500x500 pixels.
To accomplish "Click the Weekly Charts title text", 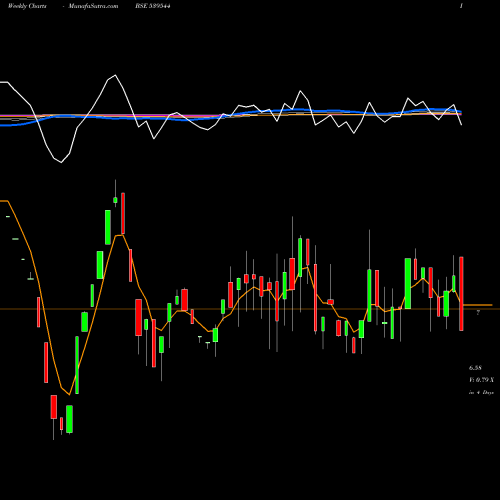I will (x=27, y=6).
